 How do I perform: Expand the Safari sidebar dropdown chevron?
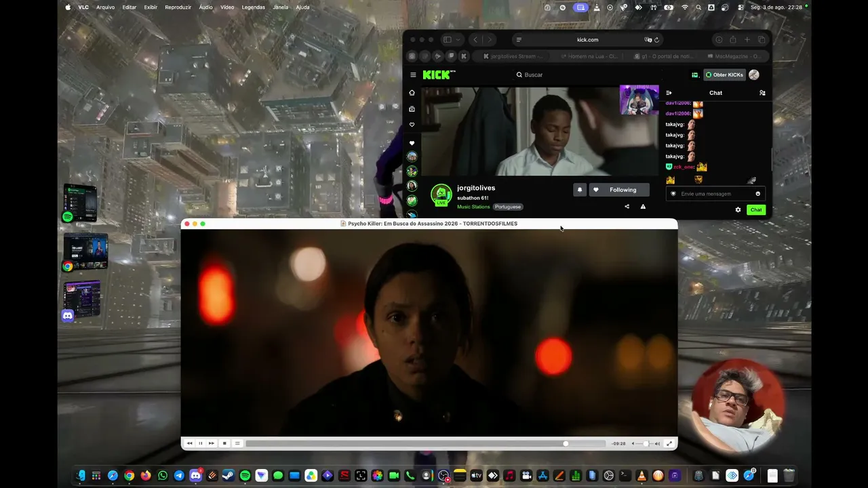[x=458, y=40]
